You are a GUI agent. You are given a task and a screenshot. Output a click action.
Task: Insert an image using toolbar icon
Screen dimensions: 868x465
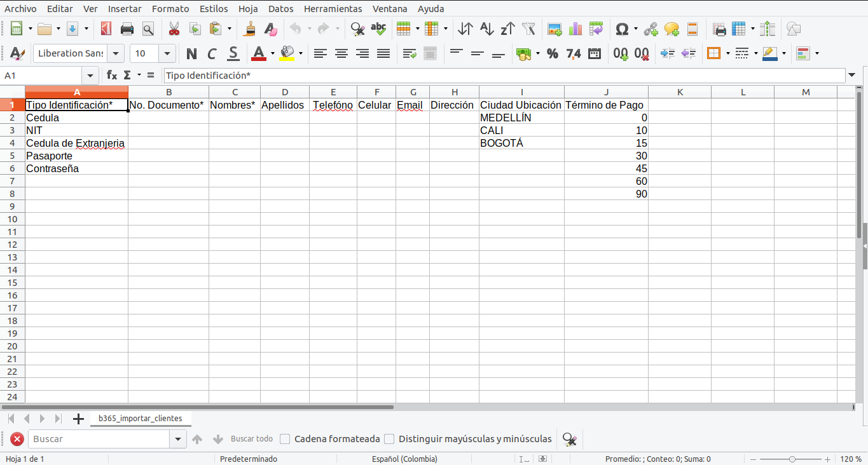tap(555, 29)
